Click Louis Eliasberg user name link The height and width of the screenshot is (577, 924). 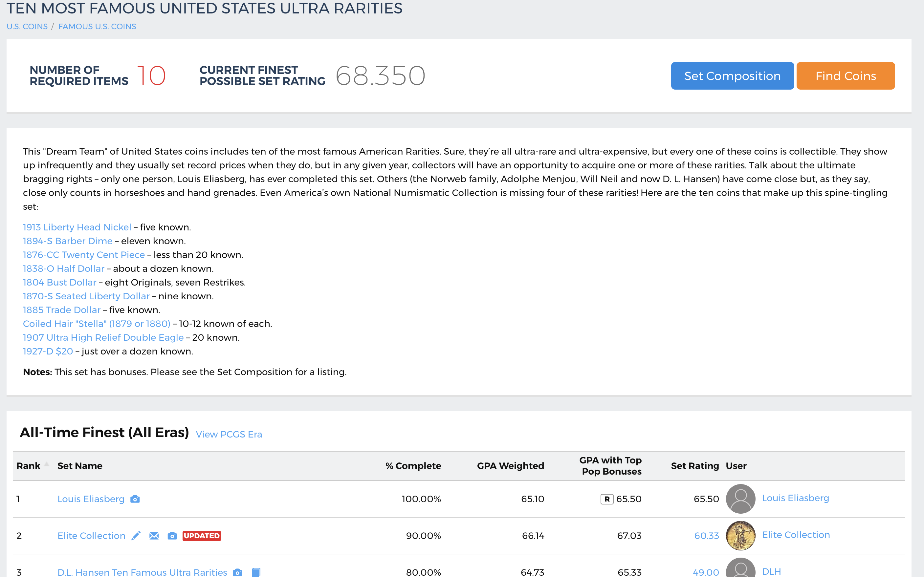click(795, 498)
